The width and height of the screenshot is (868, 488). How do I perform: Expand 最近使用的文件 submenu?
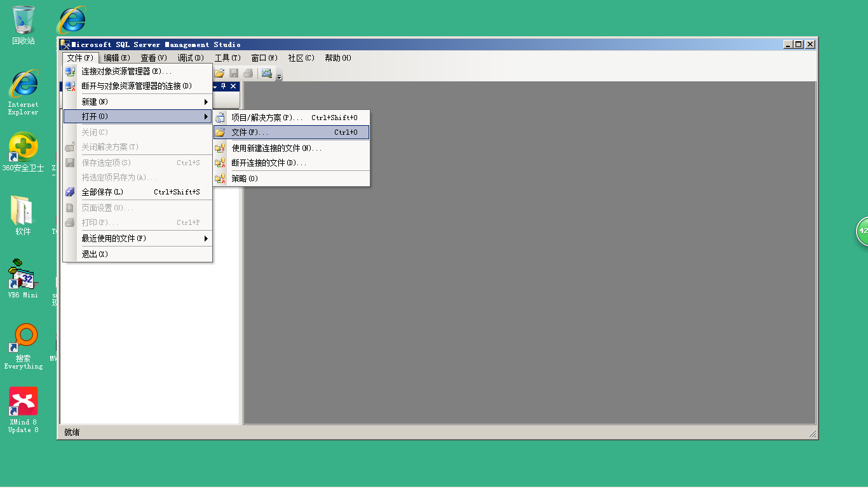pos(138,238)
